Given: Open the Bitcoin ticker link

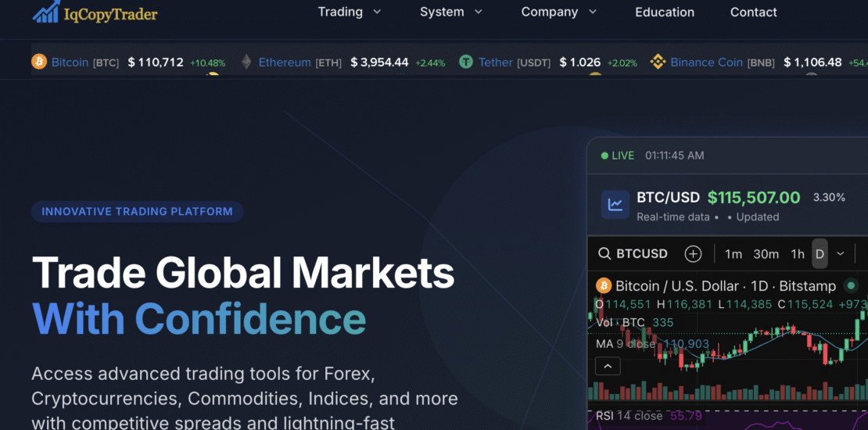Looking at the screenshot, I should pyautogui.click(x=70, y=63).
